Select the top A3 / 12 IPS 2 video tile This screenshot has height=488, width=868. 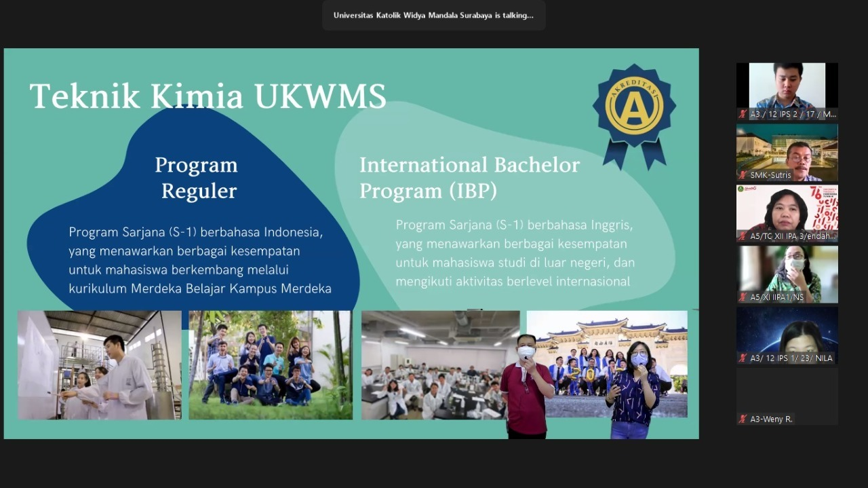787,86
